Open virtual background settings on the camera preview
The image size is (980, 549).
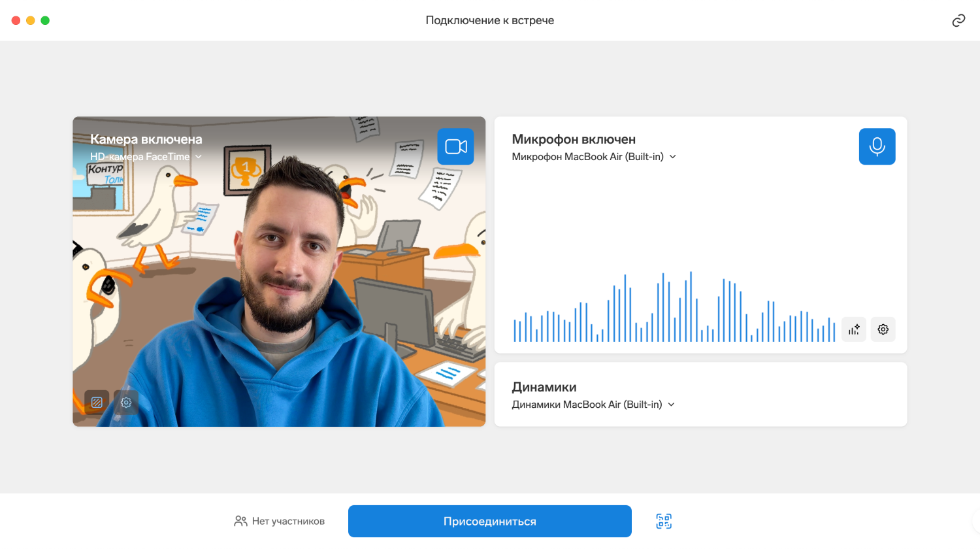tap(97, 403)
